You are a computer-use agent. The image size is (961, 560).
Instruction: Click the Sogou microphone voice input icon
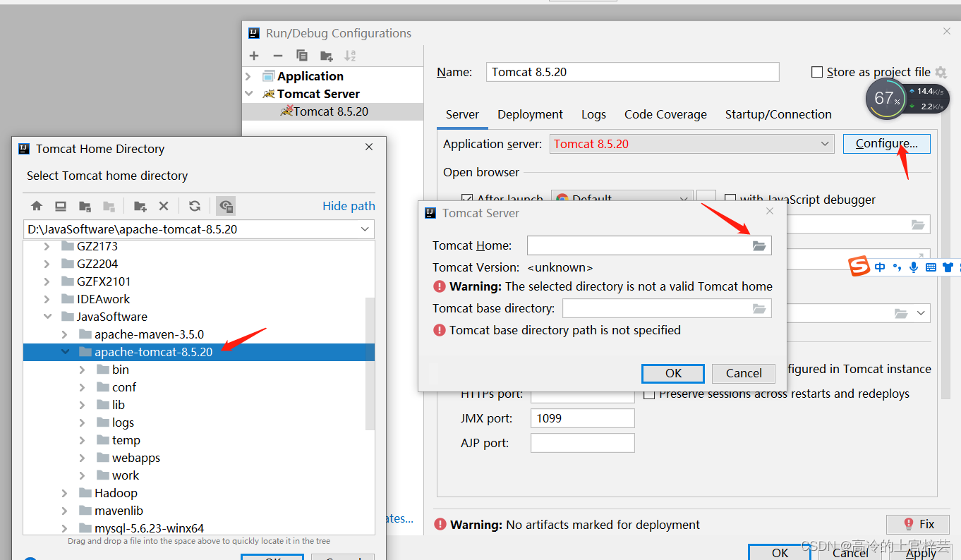point(914,267)
